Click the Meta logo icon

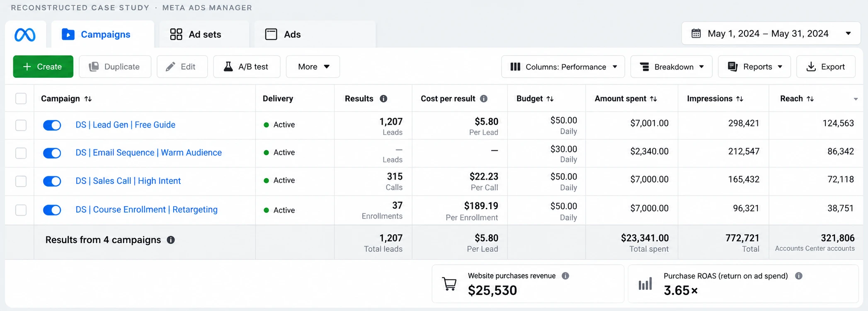click(x=25, y=35)
